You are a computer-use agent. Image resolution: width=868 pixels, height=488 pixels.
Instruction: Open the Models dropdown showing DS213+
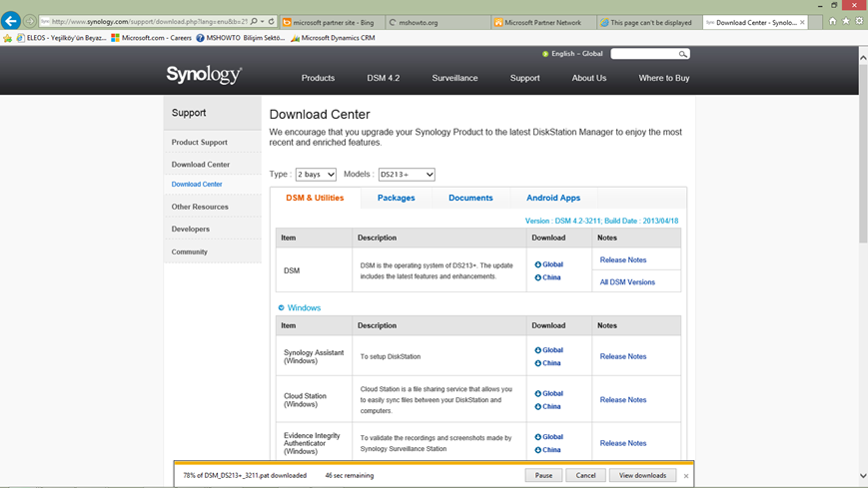[x=407, y=175]
